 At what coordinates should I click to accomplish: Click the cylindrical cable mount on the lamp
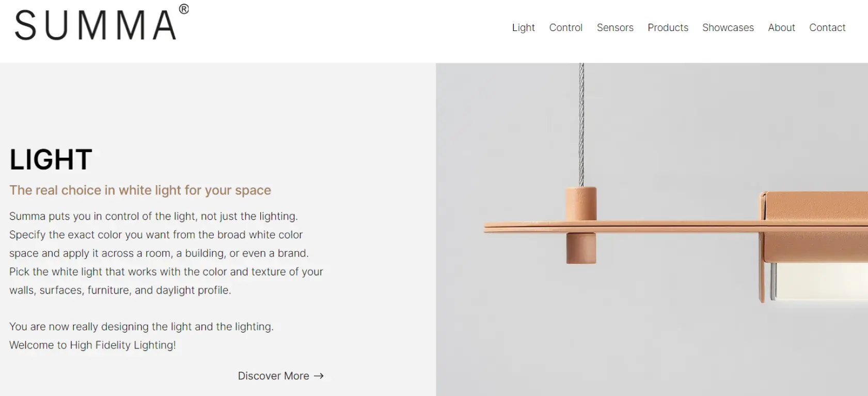pos(581,204)
